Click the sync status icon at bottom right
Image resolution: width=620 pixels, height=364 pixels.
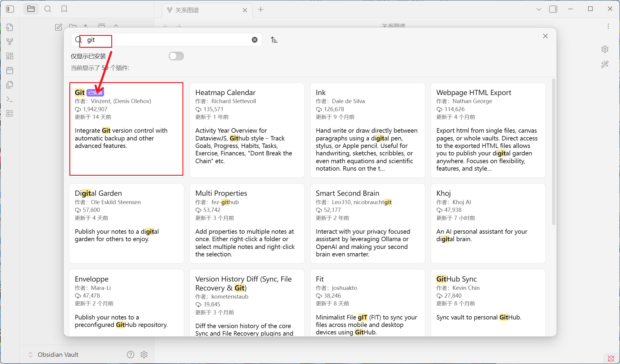(611, 358)
